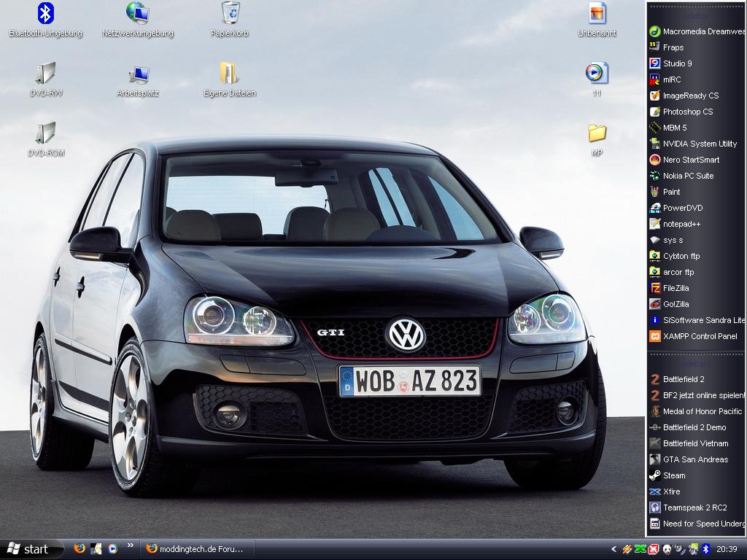
Task: Click the Bluetooth tray icon
Action: point(705,549)
